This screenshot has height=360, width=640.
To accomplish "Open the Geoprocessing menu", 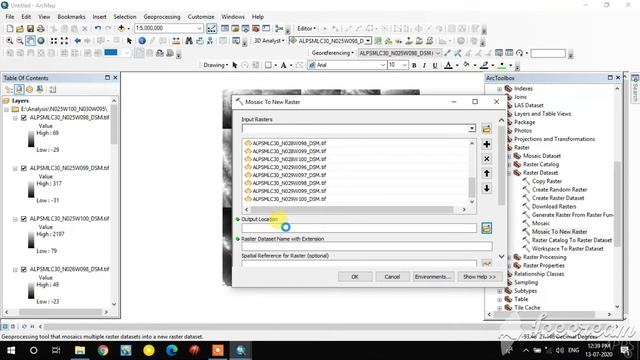I will pos(162,17).
